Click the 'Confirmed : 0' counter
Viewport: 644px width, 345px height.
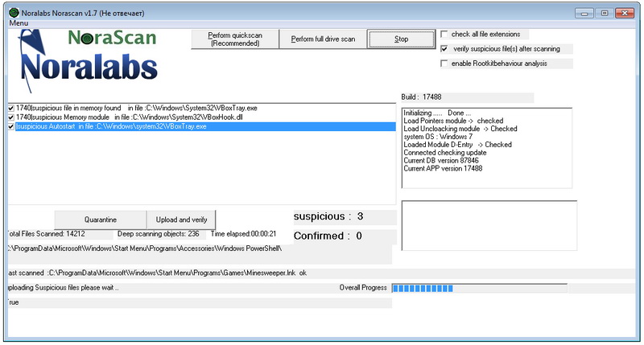pos(328,236)
